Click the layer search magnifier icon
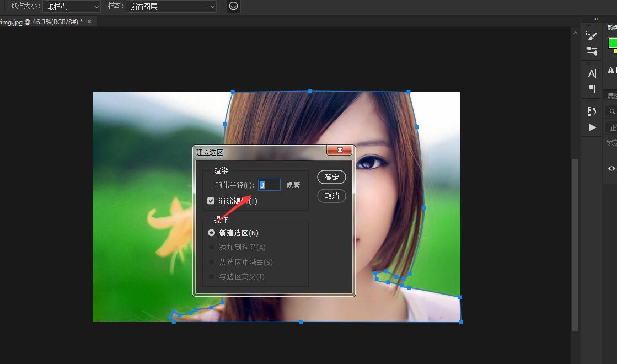The height and width of the screenshot is (364, 617). tap(612, 112)
